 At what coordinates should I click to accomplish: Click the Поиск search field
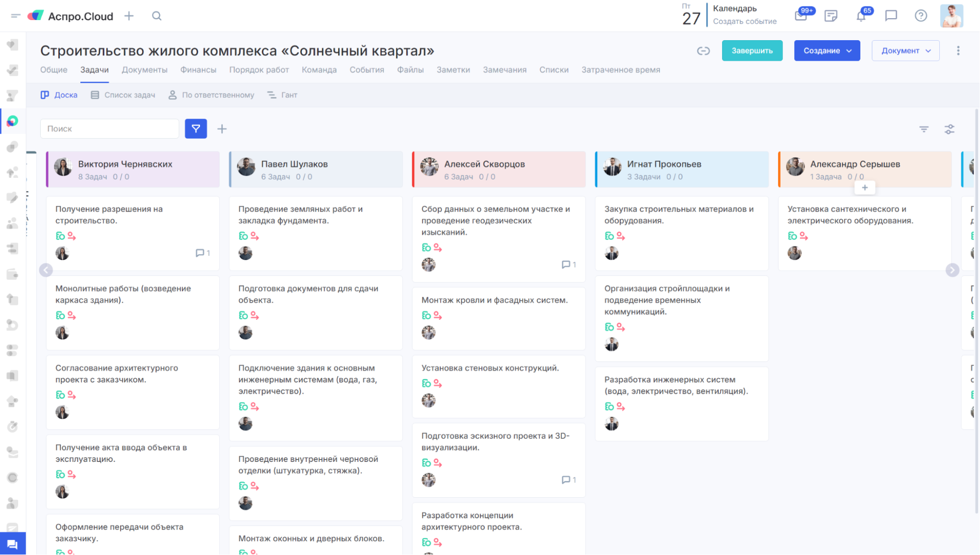(110, 129)
